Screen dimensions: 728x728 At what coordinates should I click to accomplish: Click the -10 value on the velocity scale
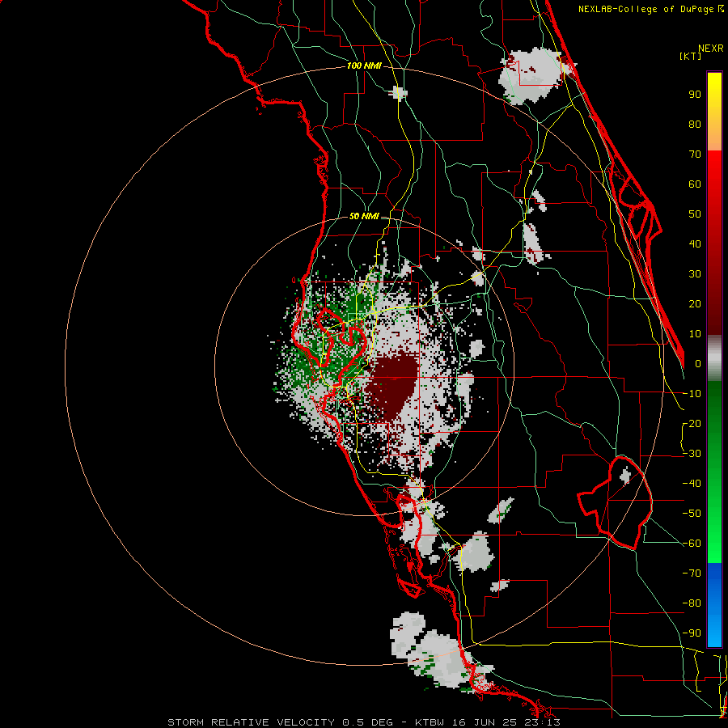692,394
